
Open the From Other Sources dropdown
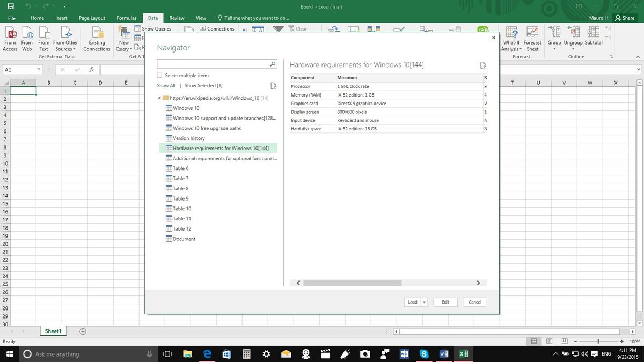click(64, 40)
